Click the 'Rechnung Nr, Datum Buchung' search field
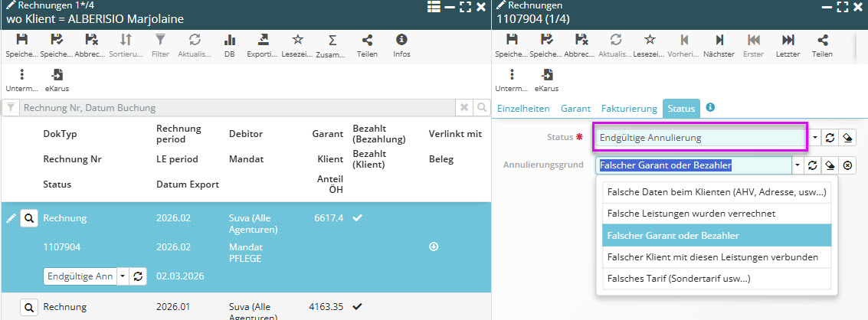Screen dimensions: 868x320 [237, 108]
